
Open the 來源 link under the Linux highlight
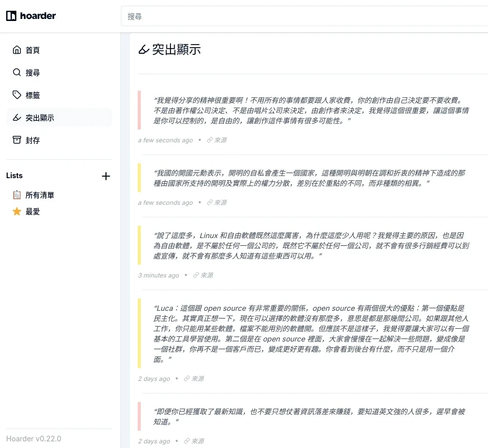point(202,275)
